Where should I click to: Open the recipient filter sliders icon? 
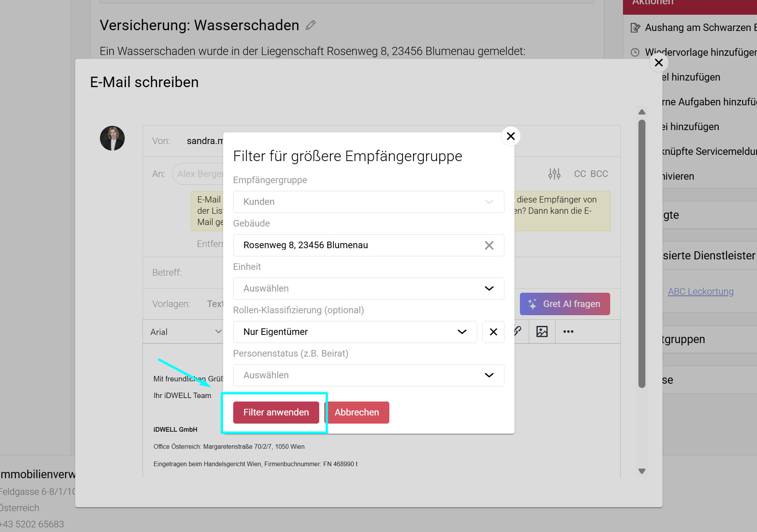[554, 174]
